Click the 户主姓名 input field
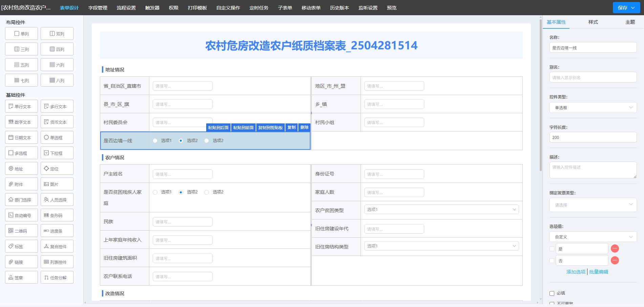The width and height of the screenshot is (644, 307). point(183,174)
